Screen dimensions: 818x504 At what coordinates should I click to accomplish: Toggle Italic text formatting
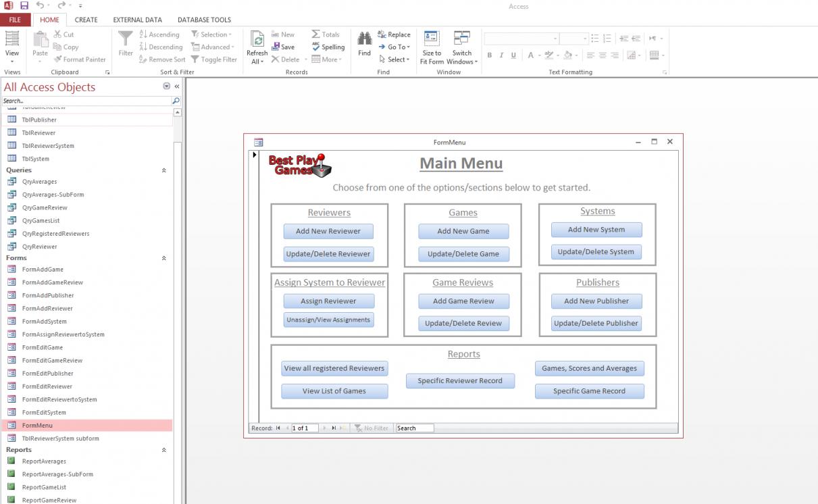coord(502,55)
